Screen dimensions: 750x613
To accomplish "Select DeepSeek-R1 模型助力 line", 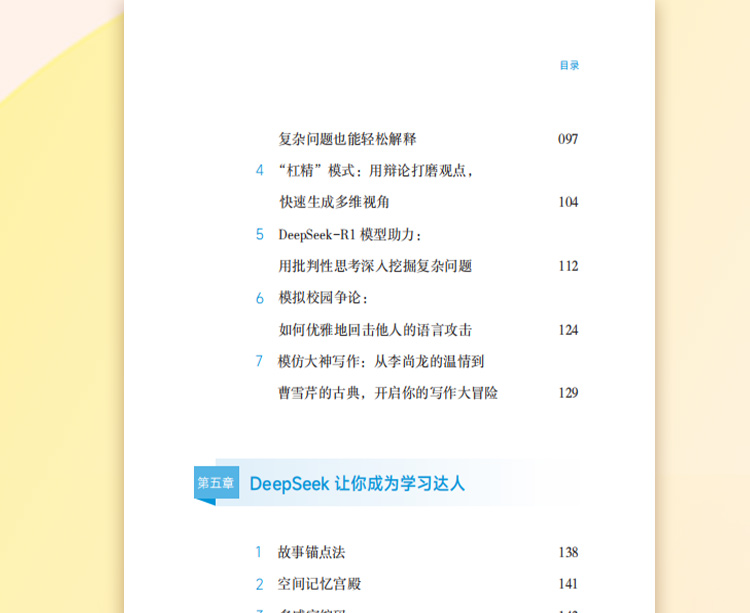I will point(350,234).
